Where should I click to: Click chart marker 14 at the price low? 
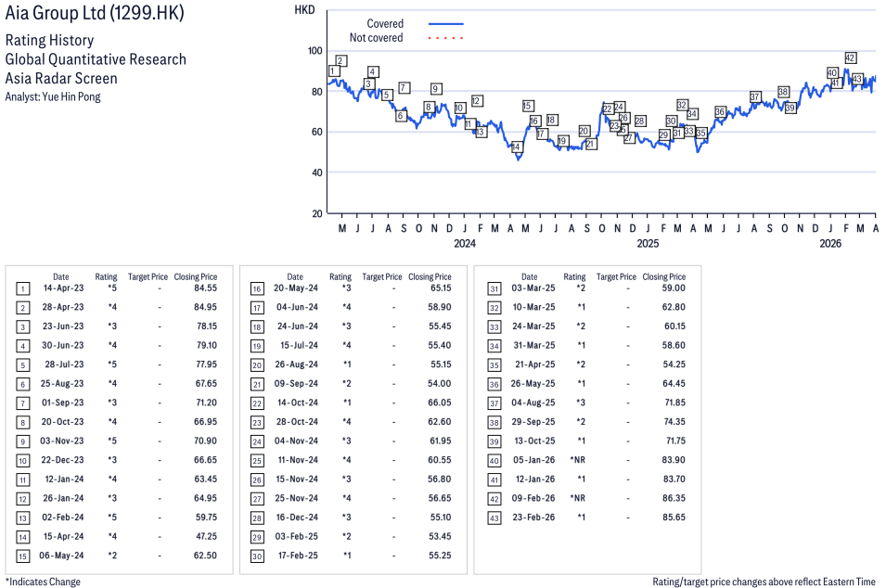tap(516, 147)
